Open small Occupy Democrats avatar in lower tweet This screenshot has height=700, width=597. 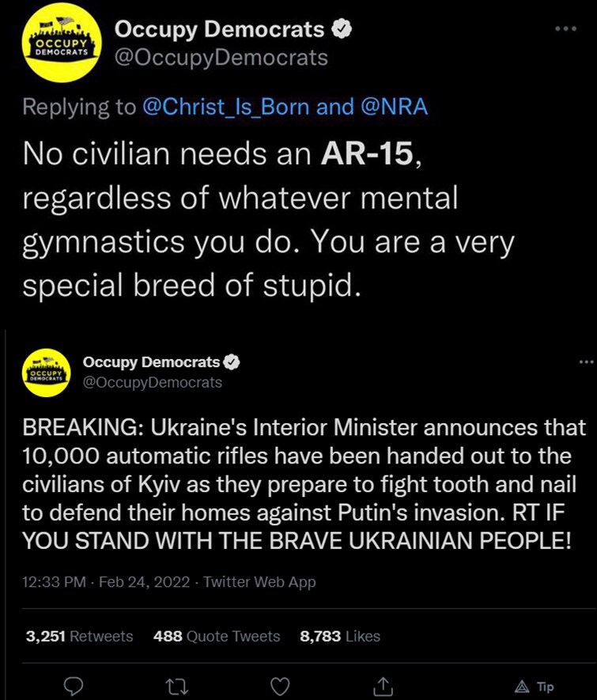pos(47,373)
